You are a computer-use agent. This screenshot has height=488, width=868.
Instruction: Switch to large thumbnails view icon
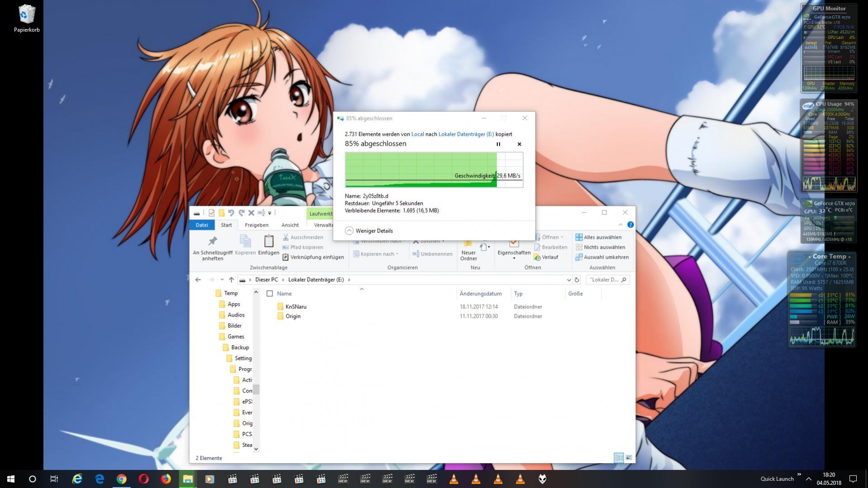629,458
